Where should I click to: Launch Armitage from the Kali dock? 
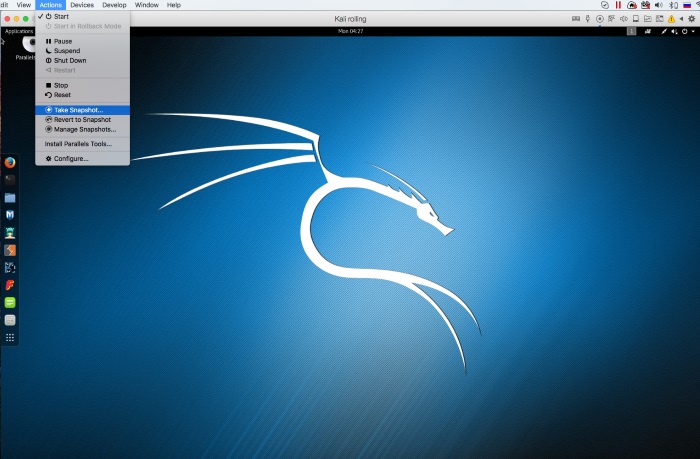(x=10, y=233)
